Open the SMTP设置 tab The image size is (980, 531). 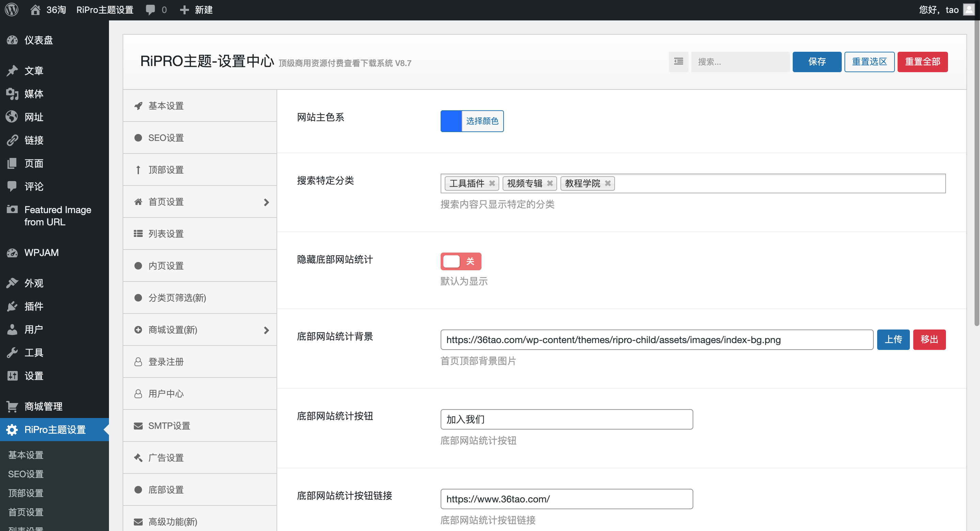200,425
